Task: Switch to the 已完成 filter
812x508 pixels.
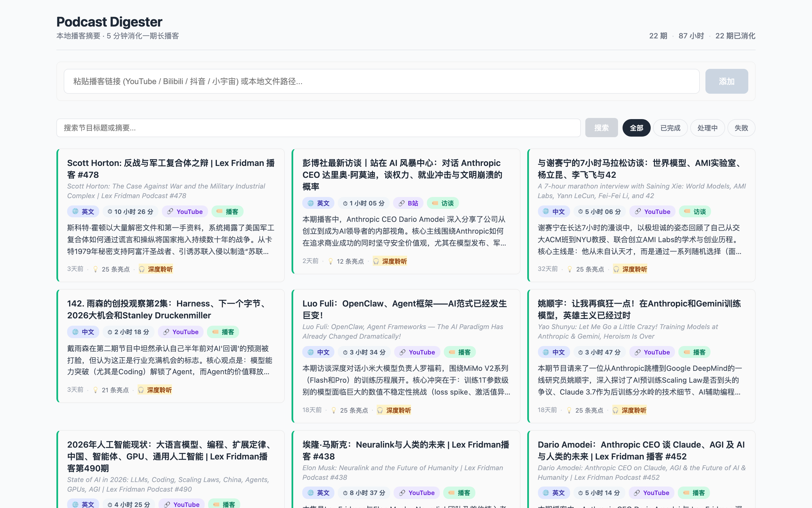Action: [x=670, y=128]
